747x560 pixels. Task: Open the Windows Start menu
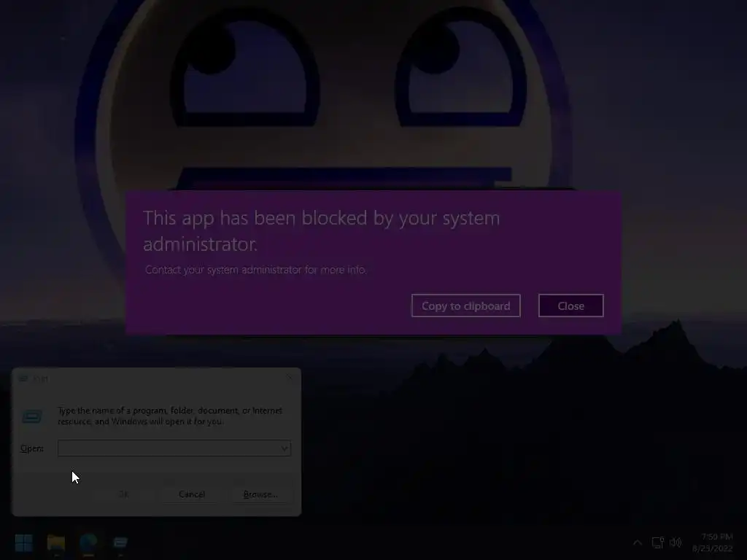[x=23, y=542]
